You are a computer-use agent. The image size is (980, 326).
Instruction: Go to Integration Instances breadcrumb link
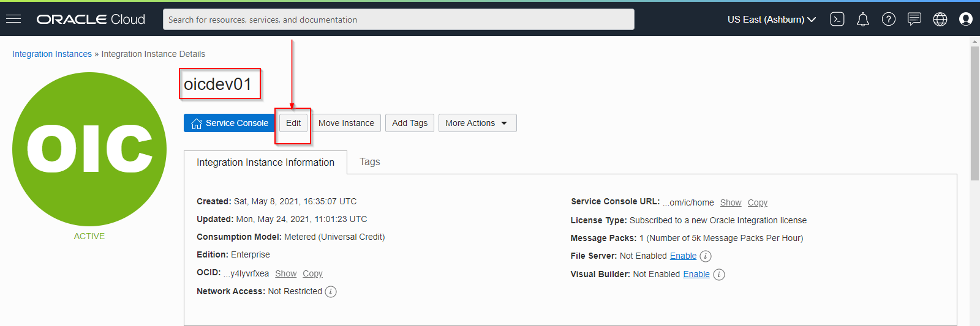pos(52,54)
